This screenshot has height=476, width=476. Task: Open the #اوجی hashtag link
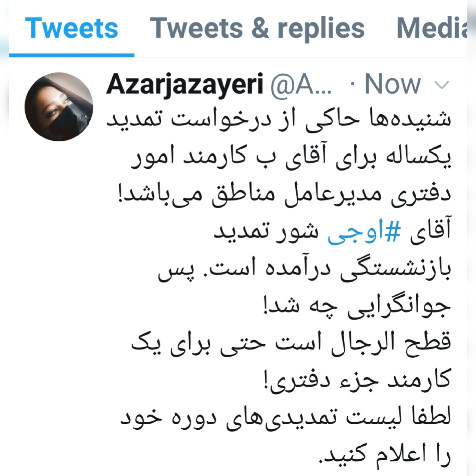[x=364, y=232]
